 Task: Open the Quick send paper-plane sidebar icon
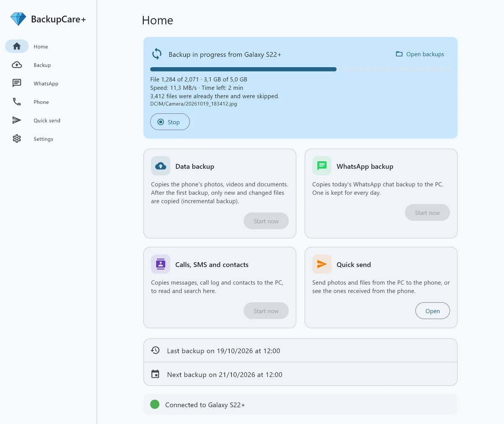17,120
